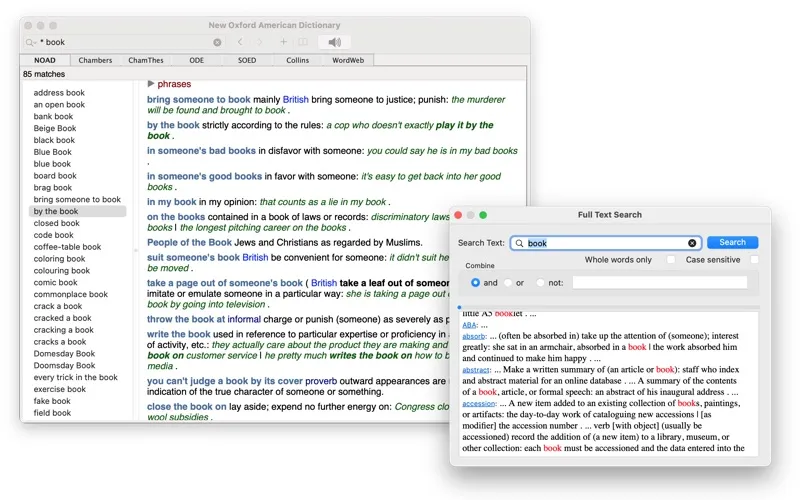Zoom the Full Text Search window
800x500 pixels.
tap(483, 215)
